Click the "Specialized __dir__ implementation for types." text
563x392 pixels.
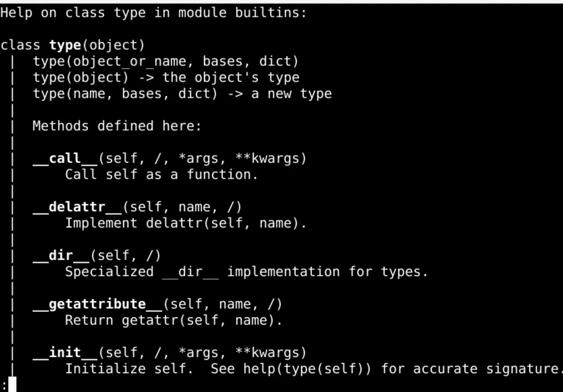tap(246, 272)
